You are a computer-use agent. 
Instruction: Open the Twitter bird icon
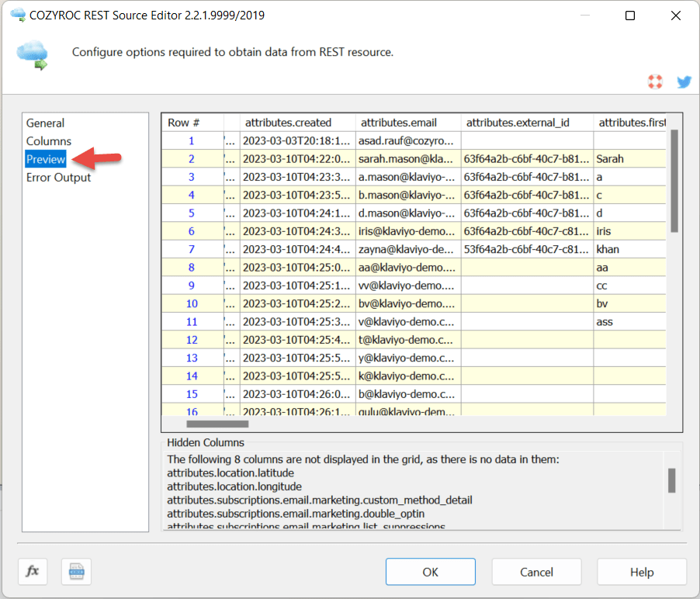tap(684, 81)
